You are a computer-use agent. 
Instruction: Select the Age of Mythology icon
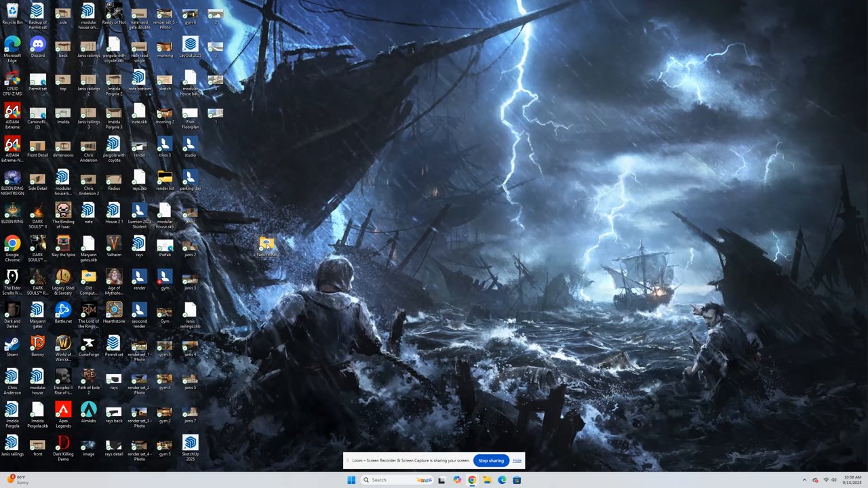(114, 283)
